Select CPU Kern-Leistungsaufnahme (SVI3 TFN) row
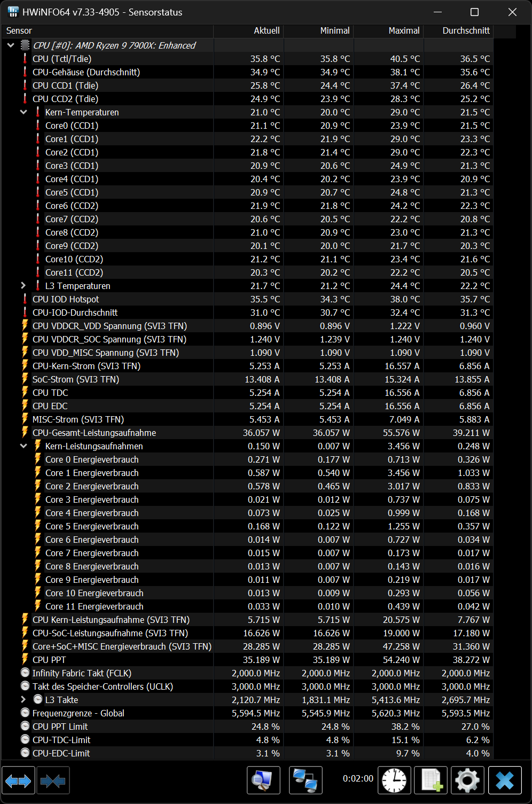532x804 pixels. click(247, 620)
